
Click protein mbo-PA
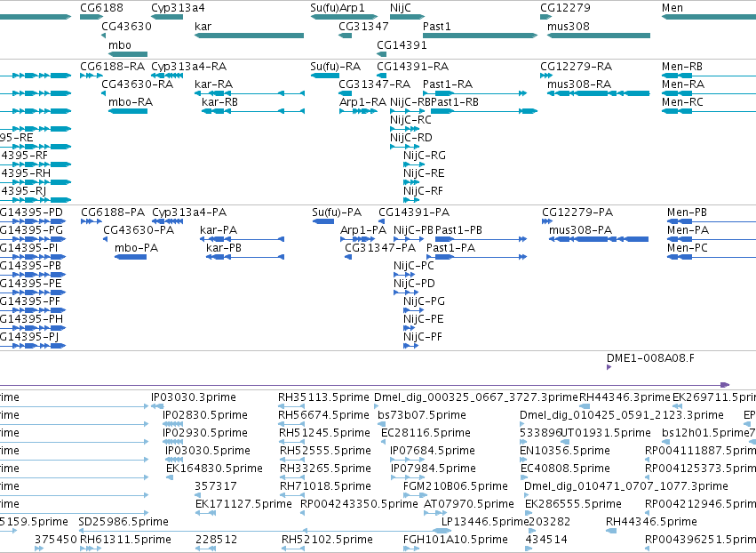click(137, 248)
